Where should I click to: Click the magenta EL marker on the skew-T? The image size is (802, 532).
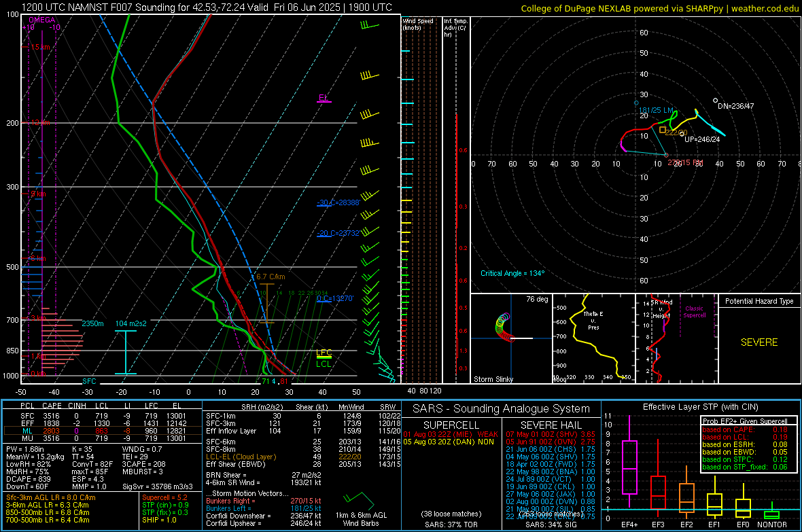(x=324, y=99)
